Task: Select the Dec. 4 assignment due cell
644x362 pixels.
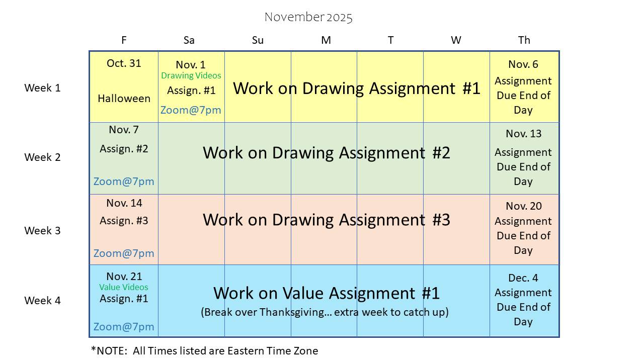Action: 523,300
